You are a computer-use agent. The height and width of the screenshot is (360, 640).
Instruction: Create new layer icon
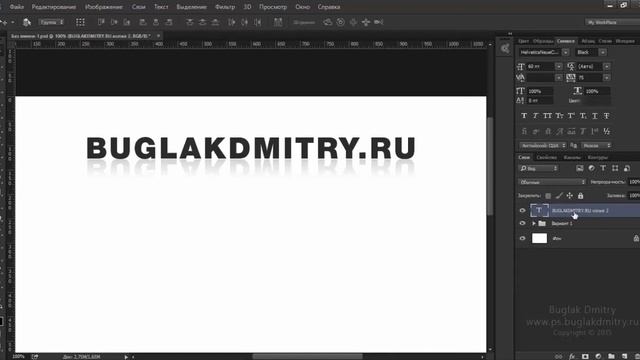624,356
